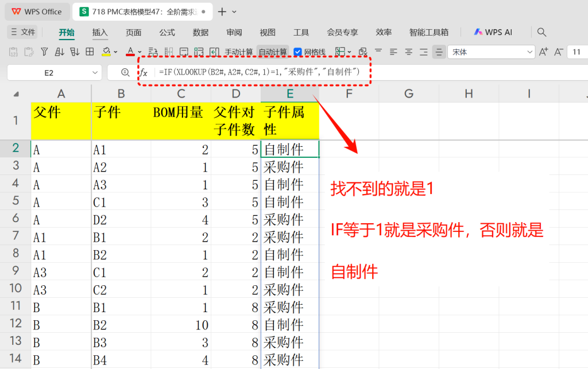Open the new-tab dropdown chevron
This screenshot has width=588, height=369.
click(234, 11)
